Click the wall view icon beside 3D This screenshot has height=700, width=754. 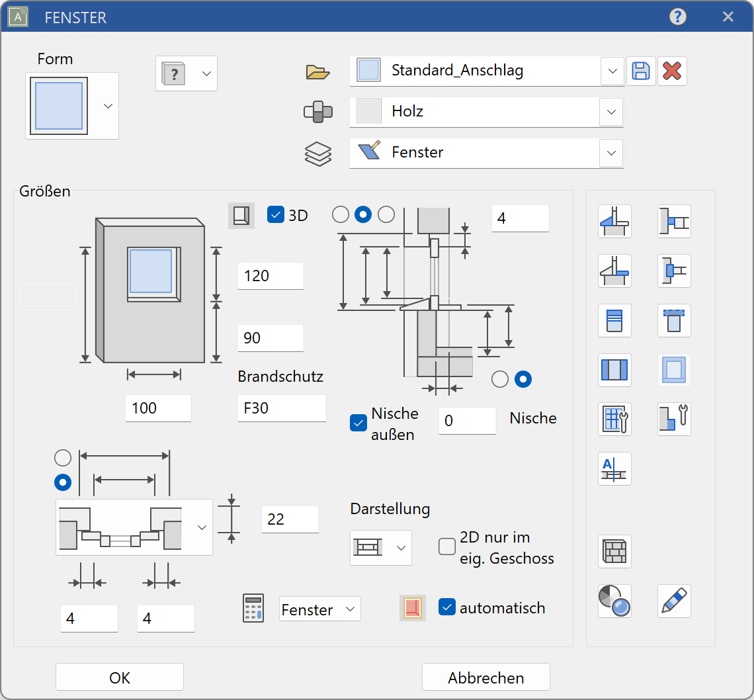click(x=241, y=215)
